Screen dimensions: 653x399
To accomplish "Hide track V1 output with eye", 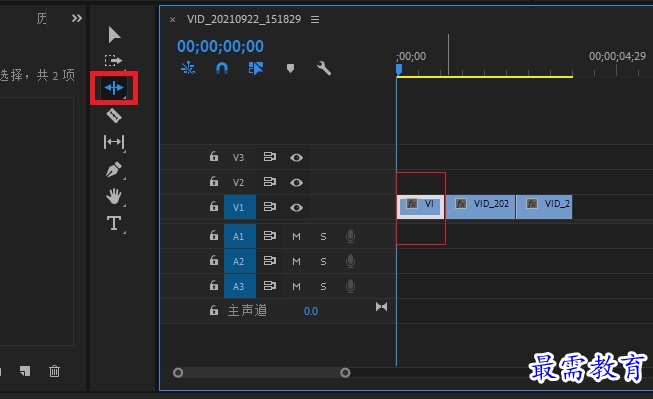I will pos(297,207).
